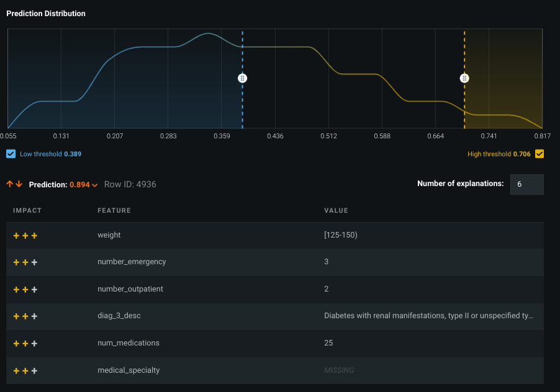
Task: Click the blue low threshold handle on chart
Action: click(242, 78)
